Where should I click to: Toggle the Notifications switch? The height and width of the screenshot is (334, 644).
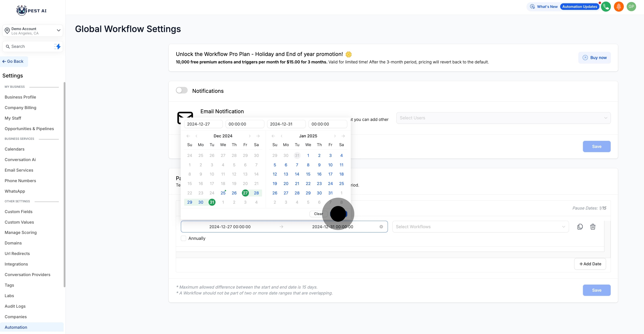182,90
